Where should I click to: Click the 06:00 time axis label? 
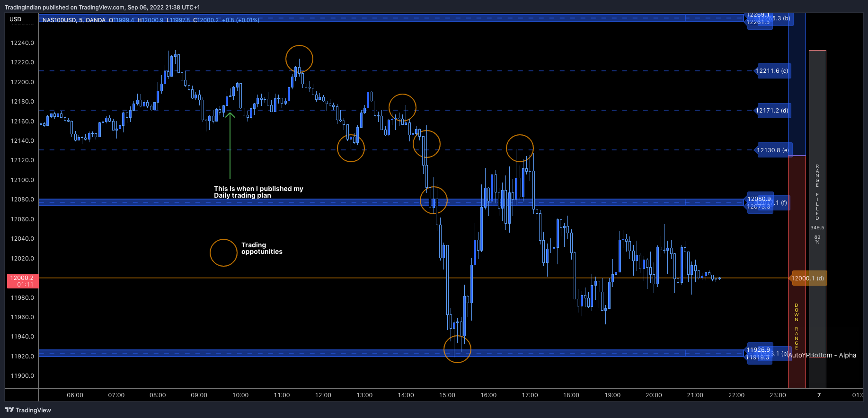tap(75, 395)
